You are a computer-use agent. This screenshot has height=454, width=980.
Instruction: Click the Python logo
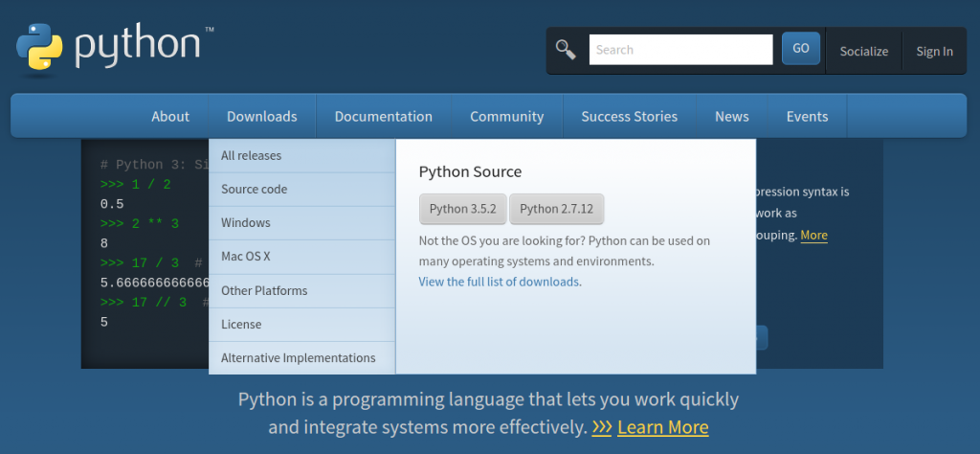pos(115,48)
